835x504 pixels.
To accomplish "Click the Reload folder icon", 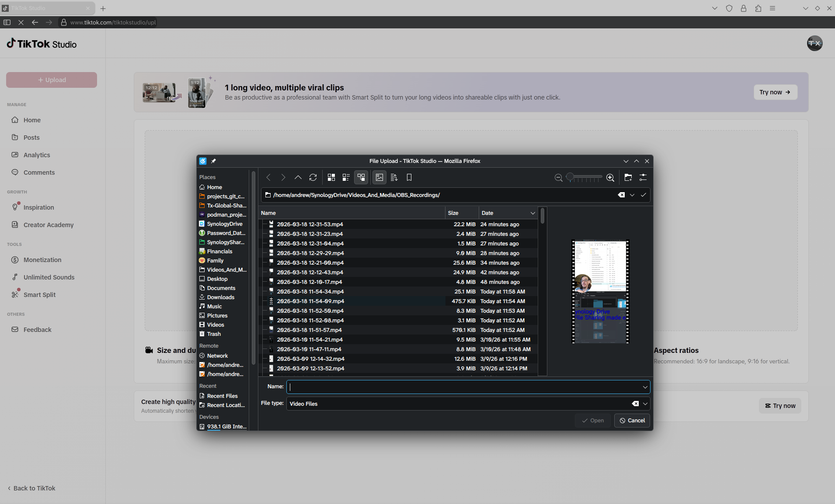I will click(313, 177).
